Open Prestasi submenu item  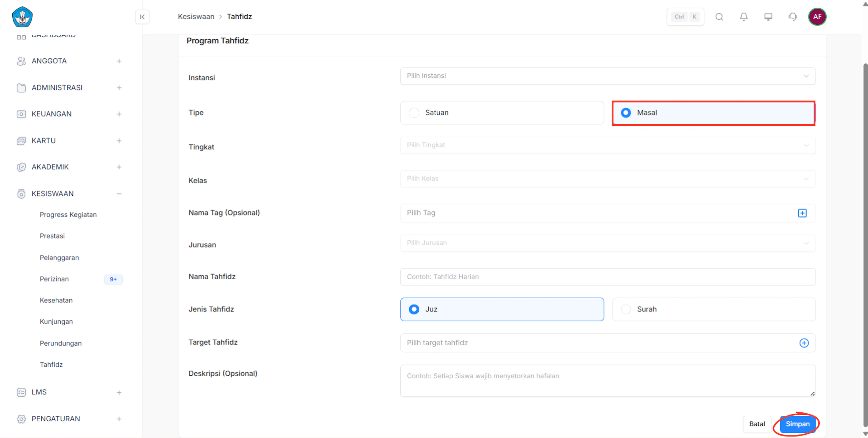coord(52,236)
